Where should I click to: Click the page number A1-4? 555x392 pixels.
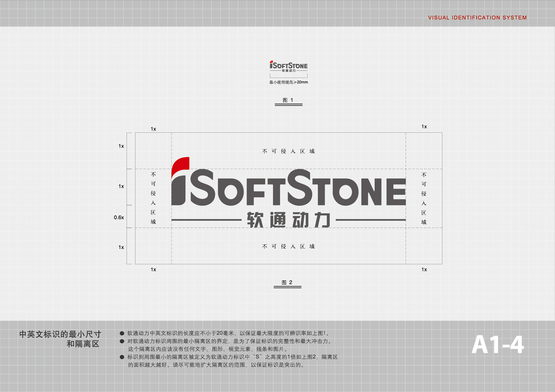tap(498, 345)
